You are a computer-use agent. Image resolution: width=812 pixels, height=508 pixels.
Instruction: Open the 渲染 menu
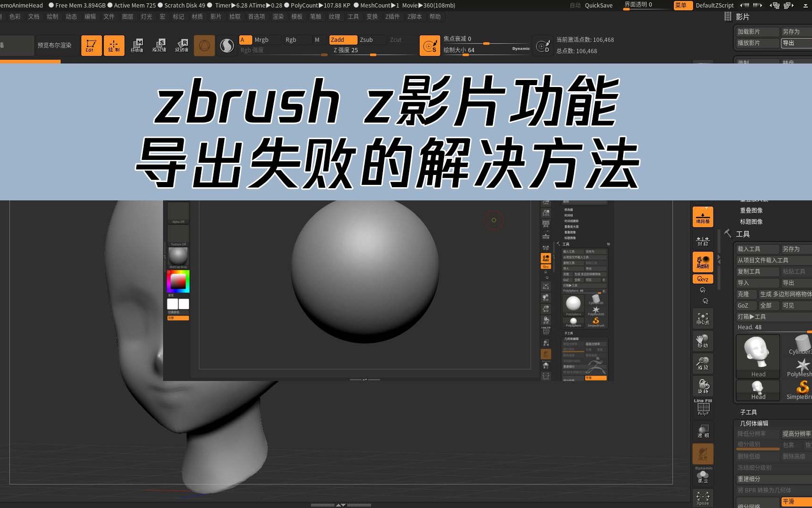[278, 16]
